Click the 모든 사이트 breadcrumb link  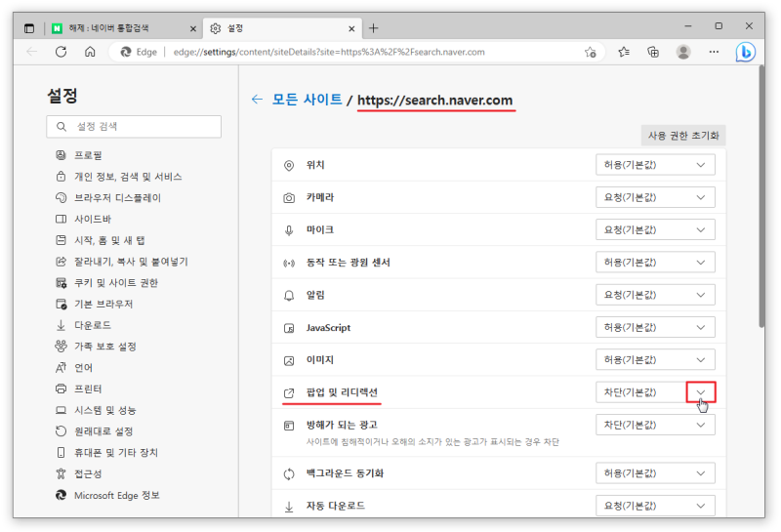click(x=307, y=100)
